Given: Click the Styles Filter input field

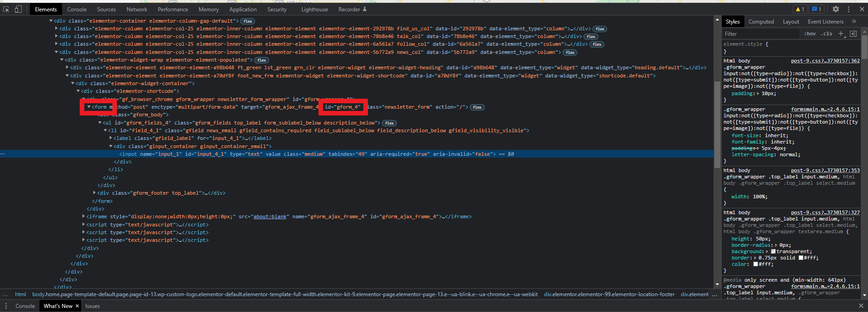Looking at the screenshot, I should coord(761,34).
